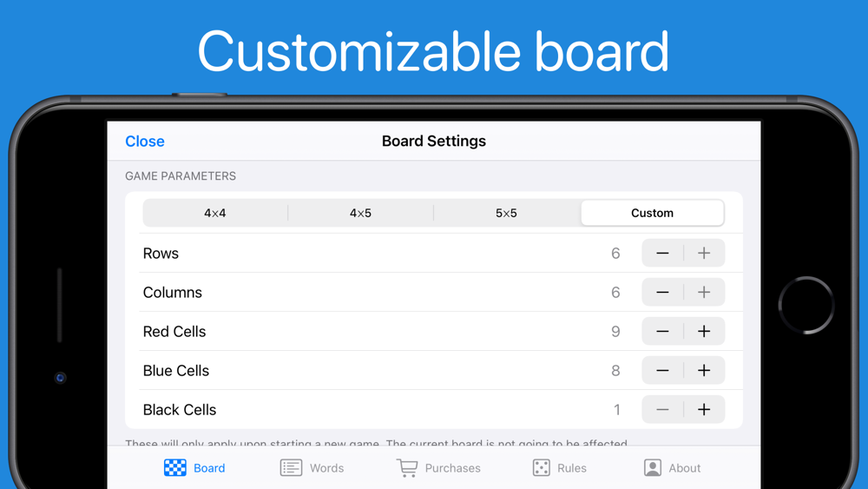
Task: Open the Board tab checkerboard icon
Action: 175,467
